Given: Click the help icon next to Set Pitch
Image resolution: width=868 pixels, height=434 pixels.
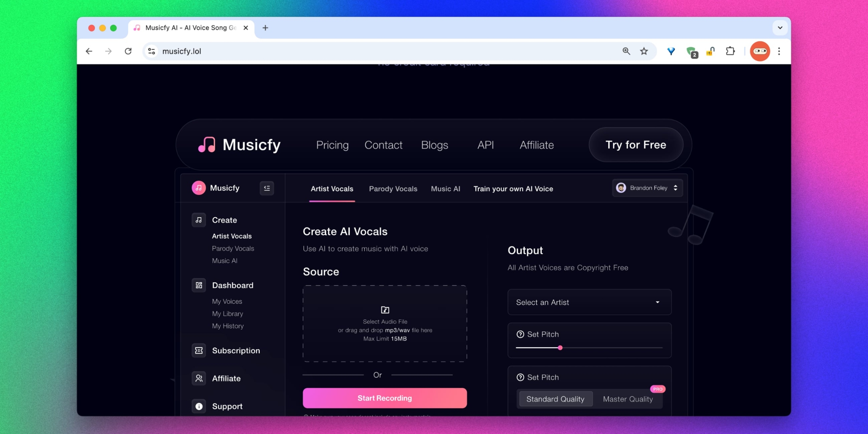Looking at the screenshot, I should tap(520, 334).
